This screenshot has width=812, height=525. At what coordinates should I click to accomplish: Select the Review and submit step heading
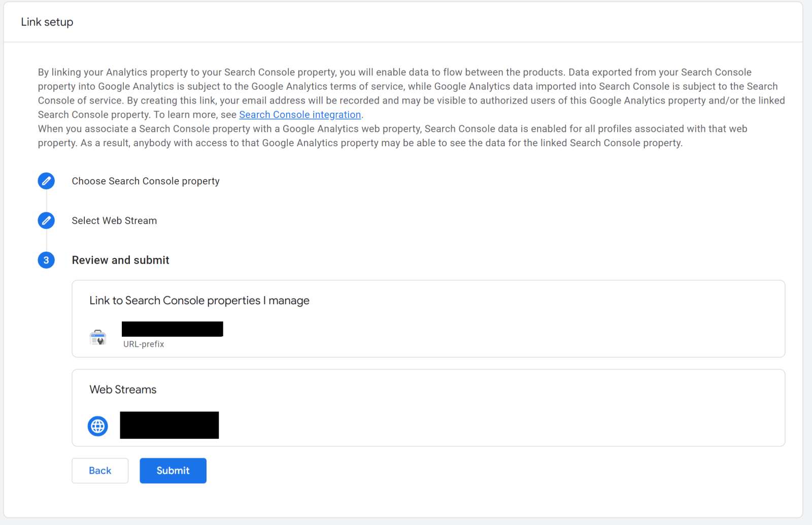120,260
